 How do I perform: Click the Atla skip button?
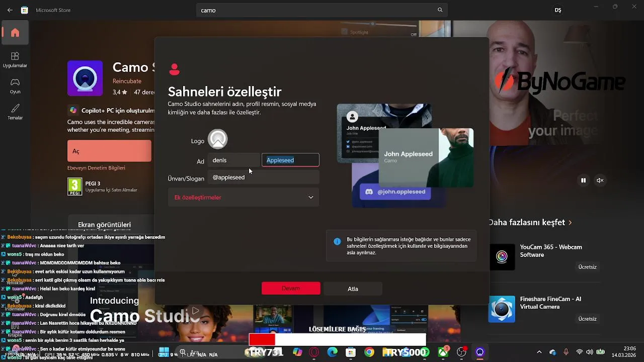(353, 289)
